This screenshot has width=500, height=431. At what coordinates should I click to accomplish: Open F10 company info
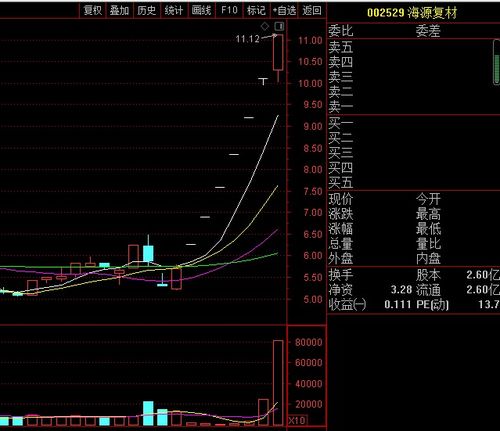[229, 10]
